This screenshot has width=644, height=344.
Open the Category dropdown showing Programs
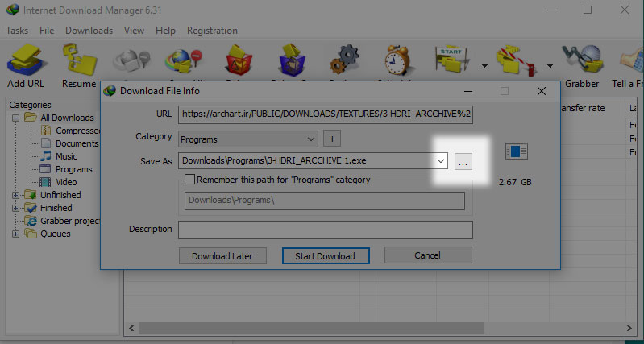click(248, 139)
